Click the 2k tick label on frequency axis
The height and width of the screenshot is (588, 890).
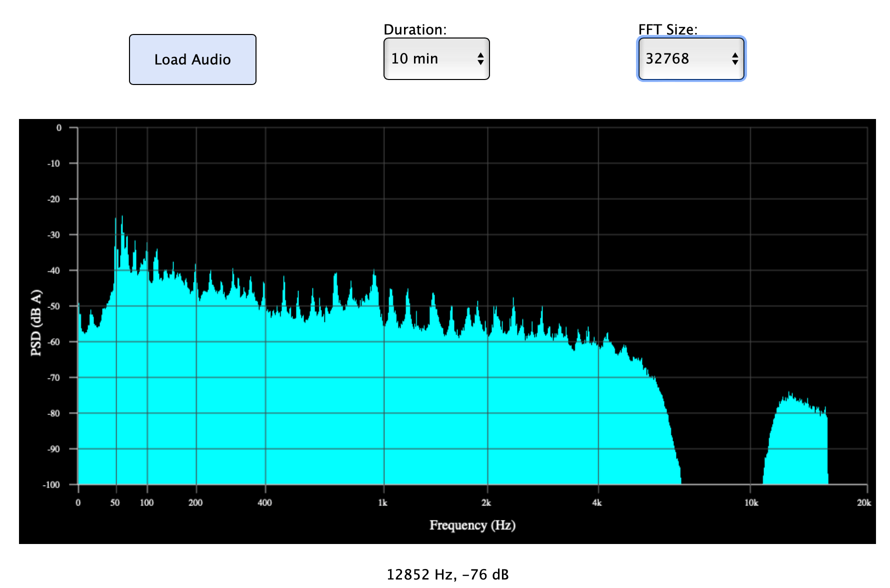coord(486,502)
